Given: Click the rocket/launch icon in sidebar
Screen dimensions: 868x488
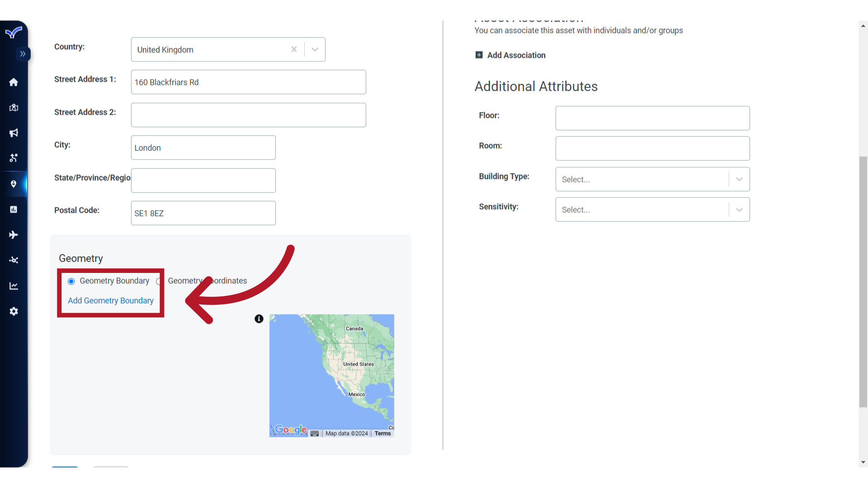Looking at the screenshot, I should coord(14,235).
